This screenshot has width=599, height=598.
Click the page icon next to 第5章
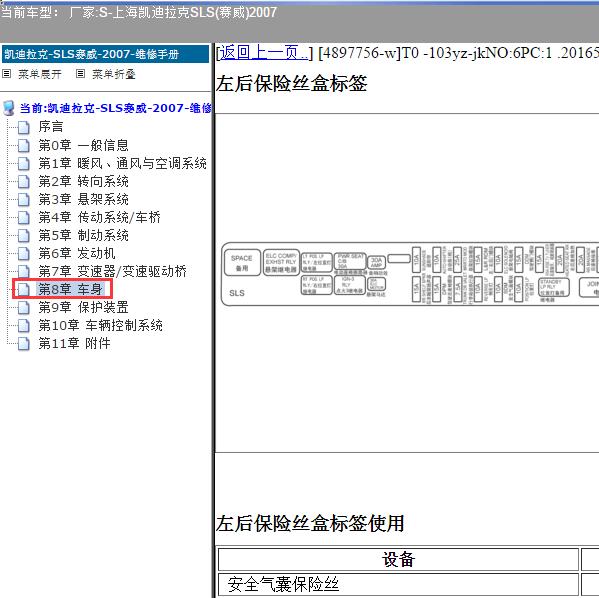coord(24,235)
